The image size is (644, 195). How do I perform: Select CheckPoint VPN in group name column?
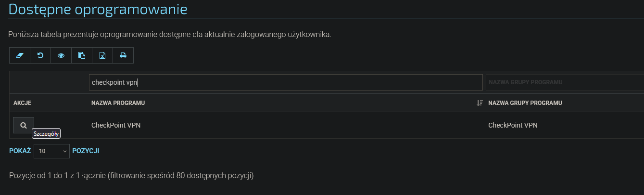pyautogui.click(x=513, y=125)
